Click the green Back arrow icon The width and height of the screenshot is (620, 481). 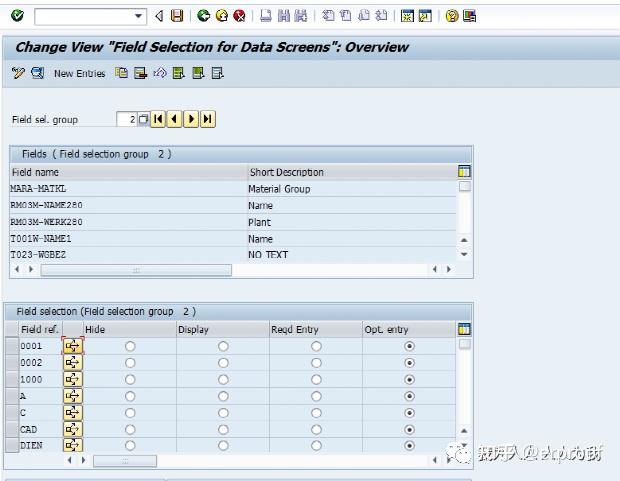coord(203,16)
